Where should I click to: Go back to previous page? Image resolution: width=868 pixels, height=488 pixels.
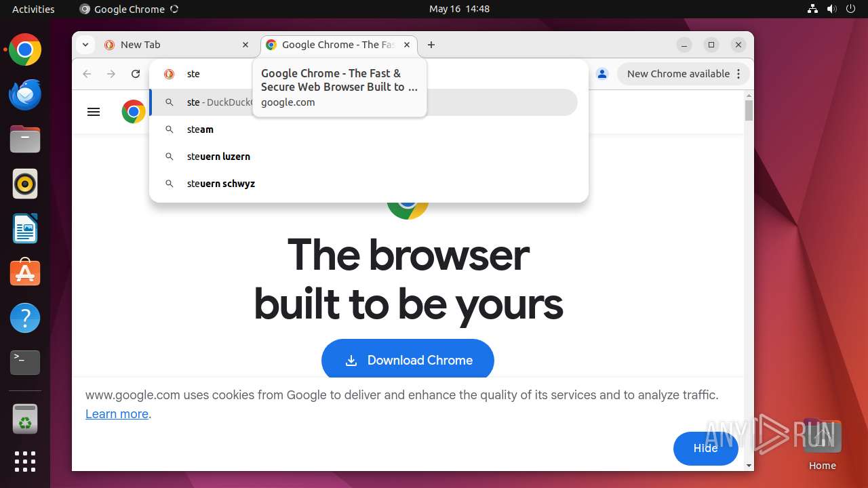point(87,74)
